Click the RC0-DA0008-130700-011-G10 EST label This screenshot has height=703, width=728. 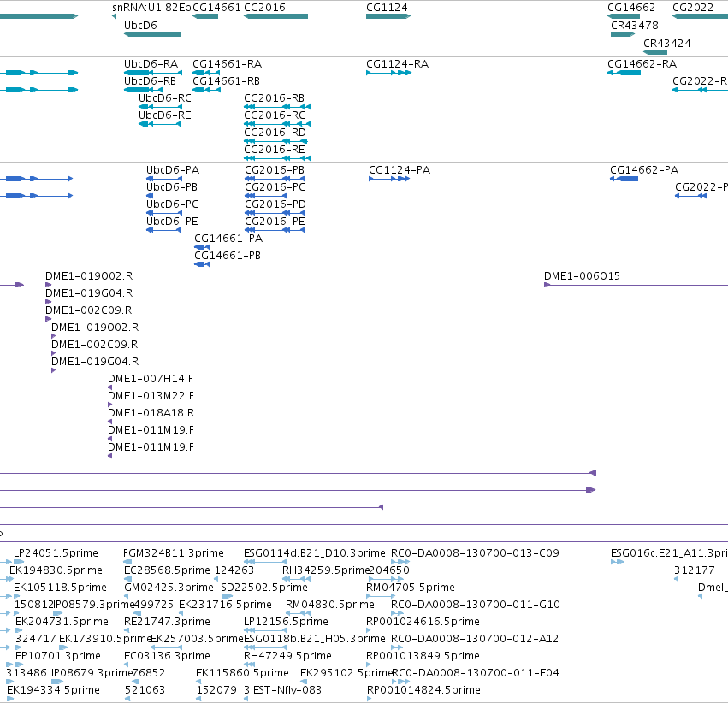(x=476, y=606)
